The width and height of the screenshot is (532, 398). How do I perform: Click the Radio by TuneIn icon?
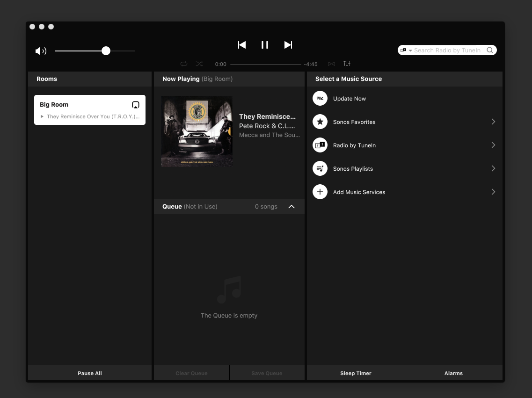(x=320, y=145)
